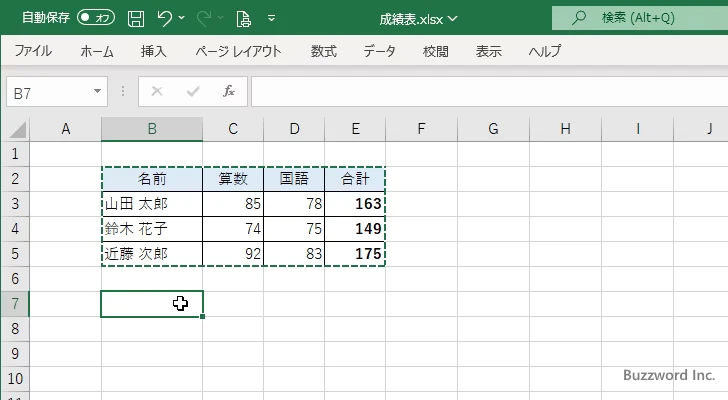Viewport: 728px width, 400px height.
Task: Click the cell containing 山田 太郎
Action: (x=152, y=204)
